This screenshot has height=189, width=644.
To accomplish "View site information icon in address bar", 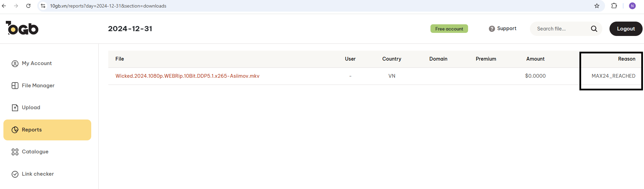I will 43,6.
